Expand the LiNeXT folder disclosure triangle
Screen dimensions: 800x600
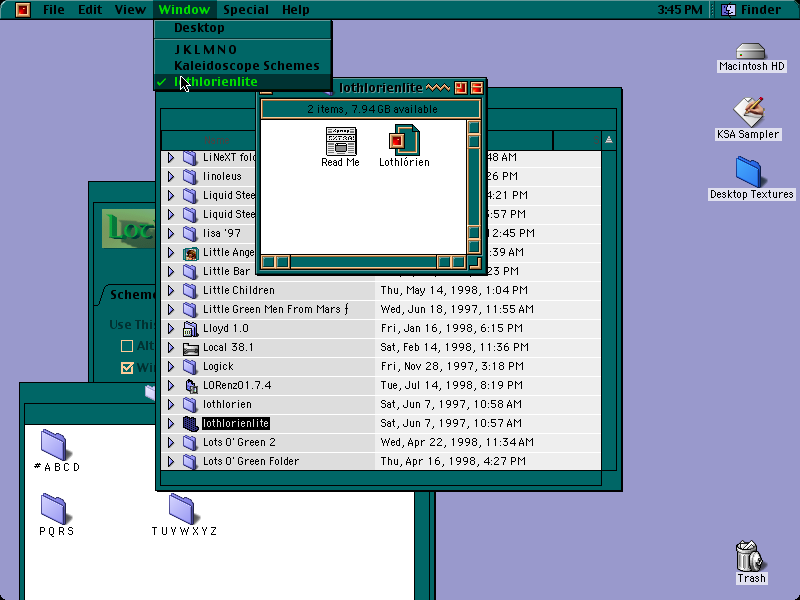pos(171,158)
